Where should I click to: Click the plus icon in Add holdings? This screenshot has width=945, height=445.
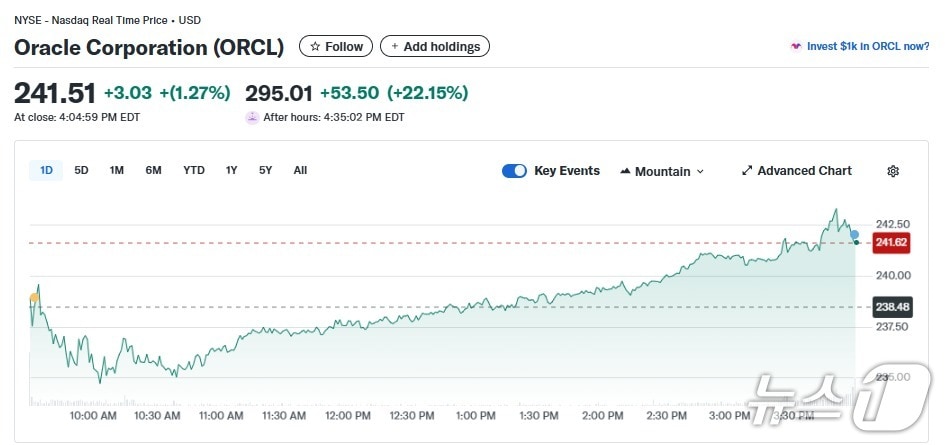pos(394,47)
